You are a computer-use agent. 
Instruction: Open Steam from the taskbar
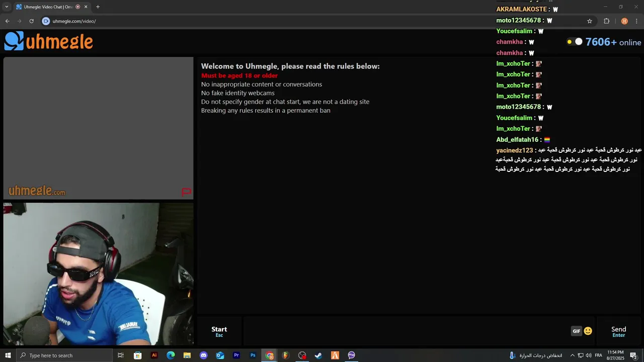pyautogui.click(x=318, y=355)
